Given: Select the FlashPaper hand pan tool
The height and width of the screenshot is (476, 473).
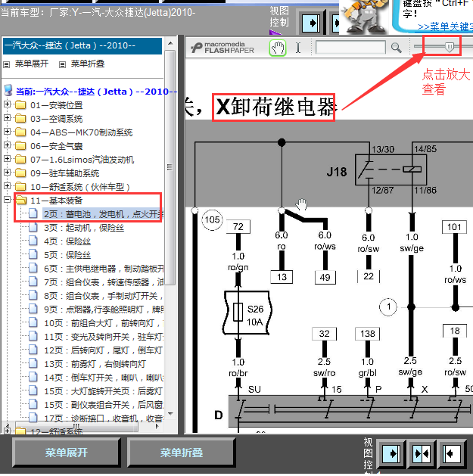Looking at the screenshot, I should (278, 48).
